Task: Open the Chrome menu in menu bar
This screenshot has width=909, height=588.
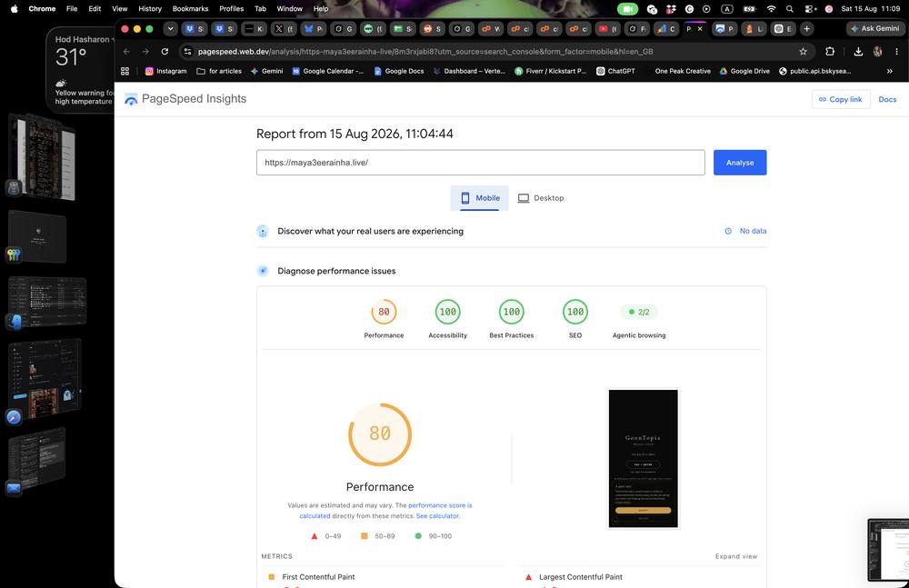Action: coord(42,9)
